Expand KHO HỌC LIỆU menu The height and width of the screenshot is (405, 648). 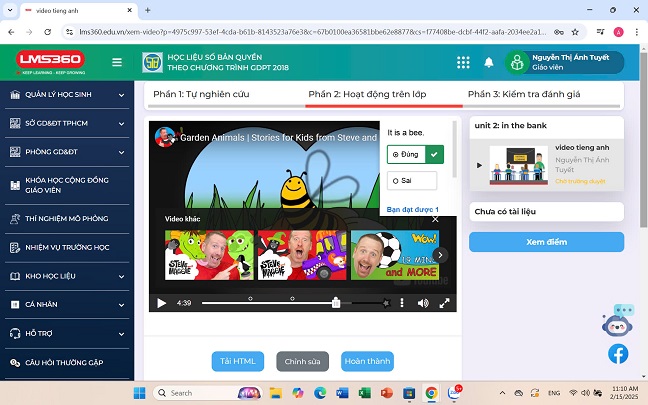(x=67, y=276)
